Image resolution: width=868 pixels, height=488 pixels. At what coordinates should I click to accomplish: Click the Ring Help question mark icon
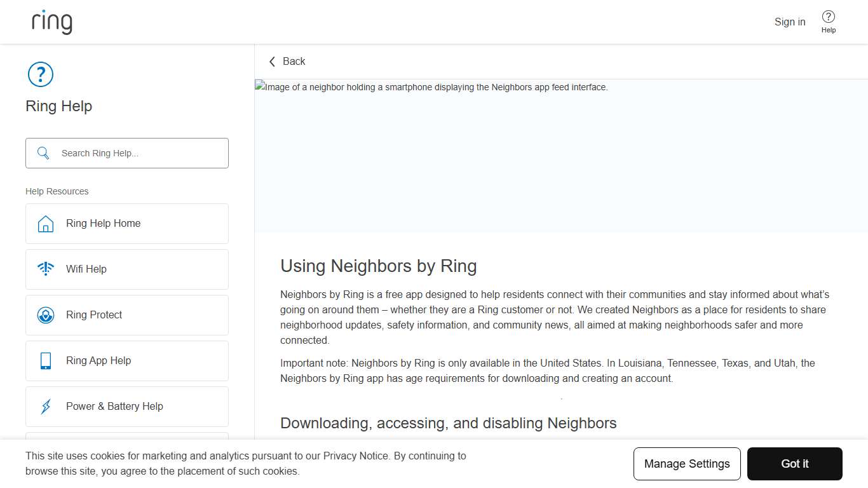tap(40, 74)
